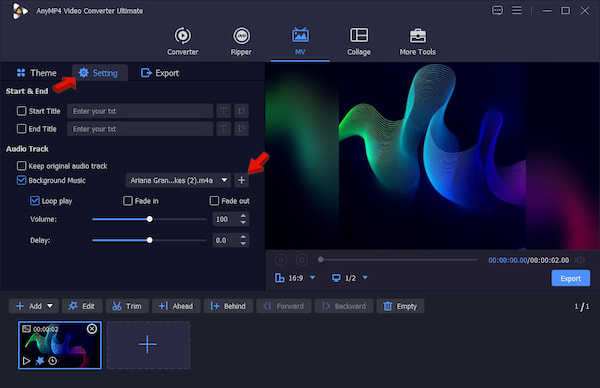Open the 1/2 preview quality dropdown
Viewport: 600px width, 388px height.
tap(350, 278)
